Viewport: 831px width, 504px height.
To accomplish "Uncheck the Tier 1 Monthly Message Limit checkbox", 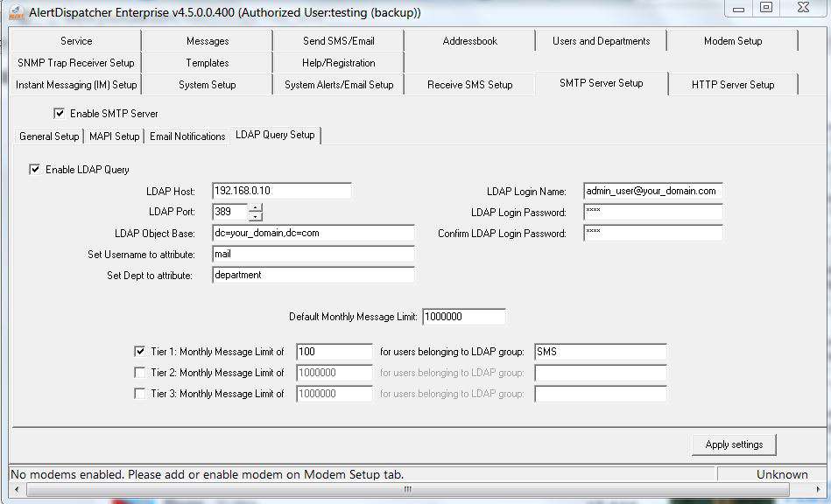I will (x=140, y=351).
